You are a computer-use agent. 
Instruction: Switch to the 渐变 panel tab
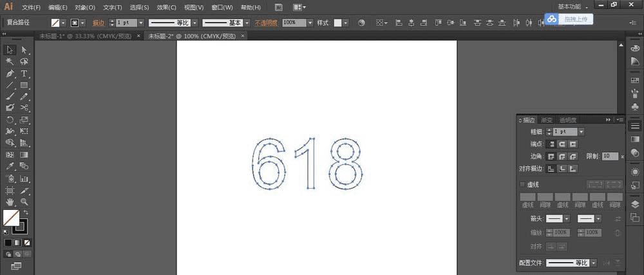[x=547, y=120]
